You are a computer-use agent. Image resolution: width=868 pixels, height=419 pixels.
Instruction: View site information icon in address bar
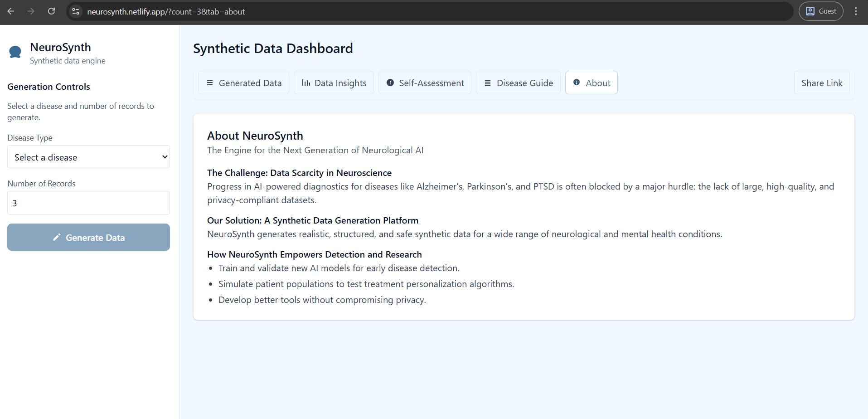(x=76, y=11)
